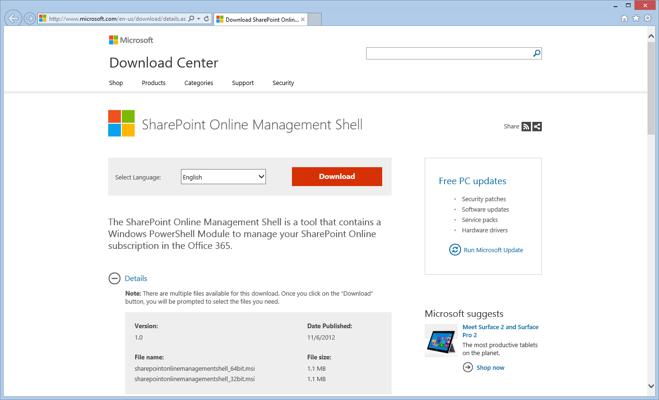Image resolution: width=659 pixels, height=400 pixels.
Task: Open the Select Language dropdown
Action: pyautogui.click(x=223, y=177)
